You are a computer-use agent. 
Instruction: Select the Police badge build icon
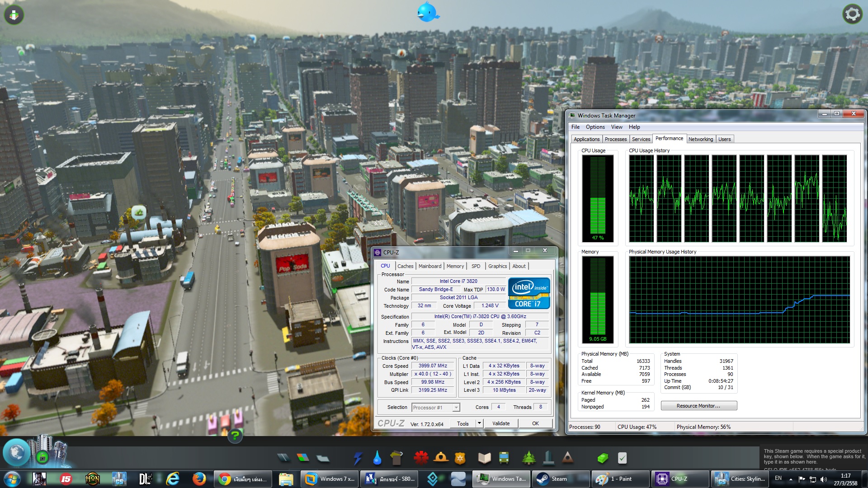460,458
